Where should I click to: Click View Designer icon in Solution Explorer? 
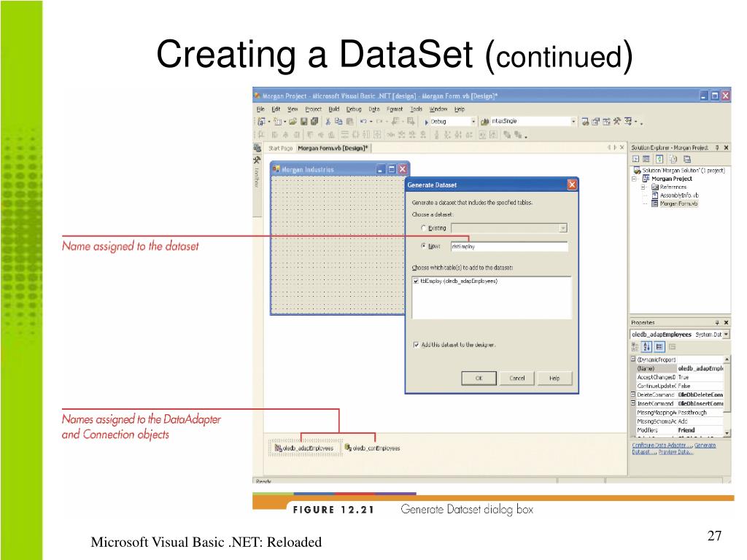pyautogui.click(x=646, y=159)
